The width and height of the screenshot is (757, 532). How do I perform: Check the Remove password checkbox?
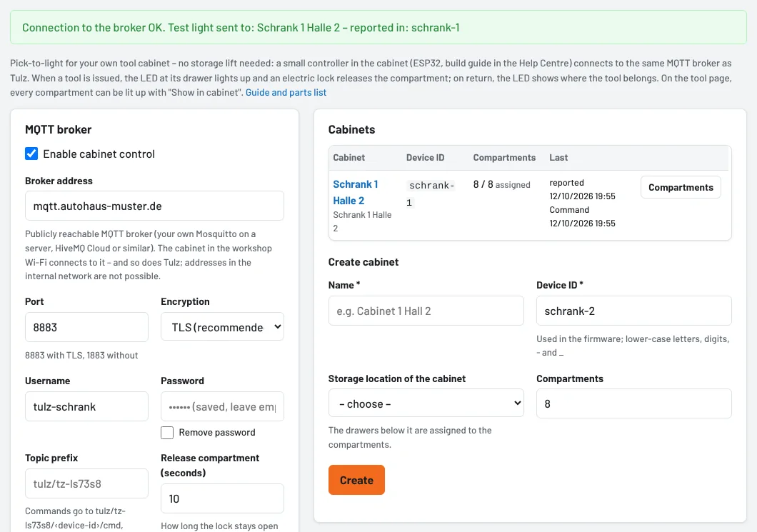click(x=167, y=433)
